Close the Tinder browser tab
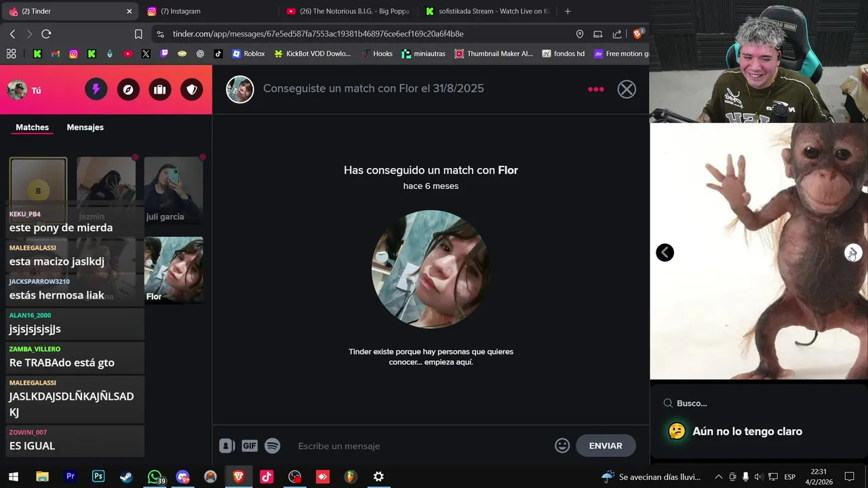Viewport: 868px width, 488px height. click(130, 11)
